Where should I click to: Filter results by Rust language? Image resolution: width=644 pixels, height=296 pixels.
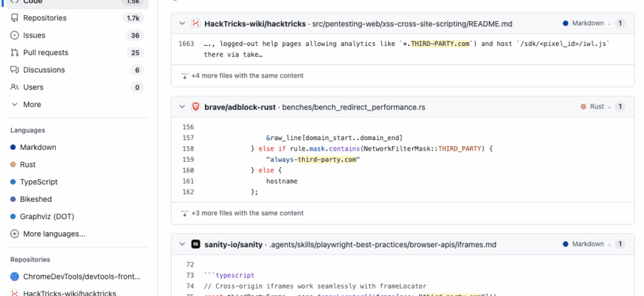[78, 164]
